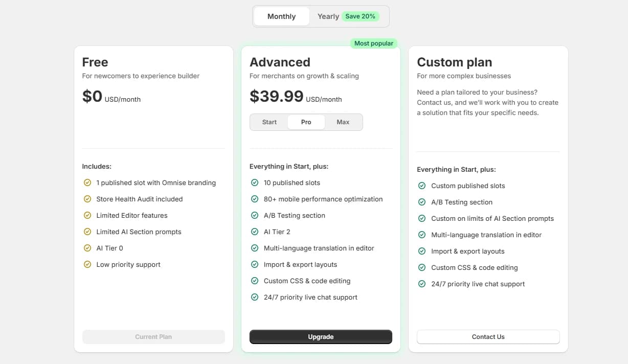
Task: Click Custom plan Multi-language translation check icon
Action: pyautogui.click(x=422, y=235)
